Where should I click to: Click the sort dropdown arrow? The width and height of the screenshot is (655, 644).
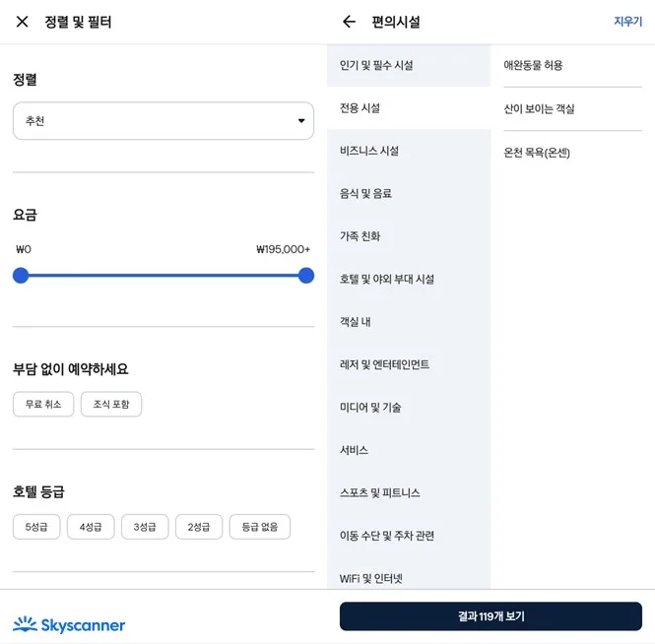[301, 121]
